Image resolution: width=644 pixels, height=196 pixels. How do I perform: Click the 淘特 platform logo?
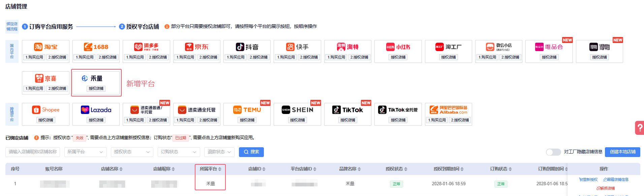point(348,47)
